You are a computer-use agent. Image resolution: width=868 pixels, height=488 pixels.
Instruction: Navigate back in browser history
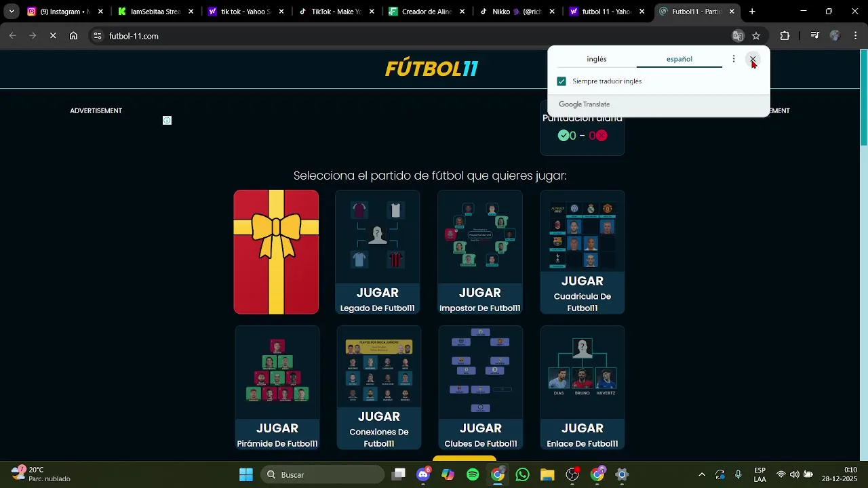(x=12, y=36)
